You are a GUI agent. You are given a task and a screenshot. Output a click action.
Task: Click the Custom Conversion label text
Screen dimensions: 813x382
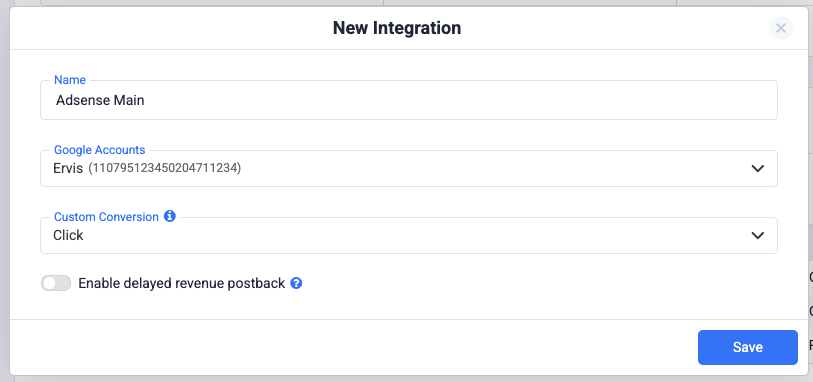[106, 217]
